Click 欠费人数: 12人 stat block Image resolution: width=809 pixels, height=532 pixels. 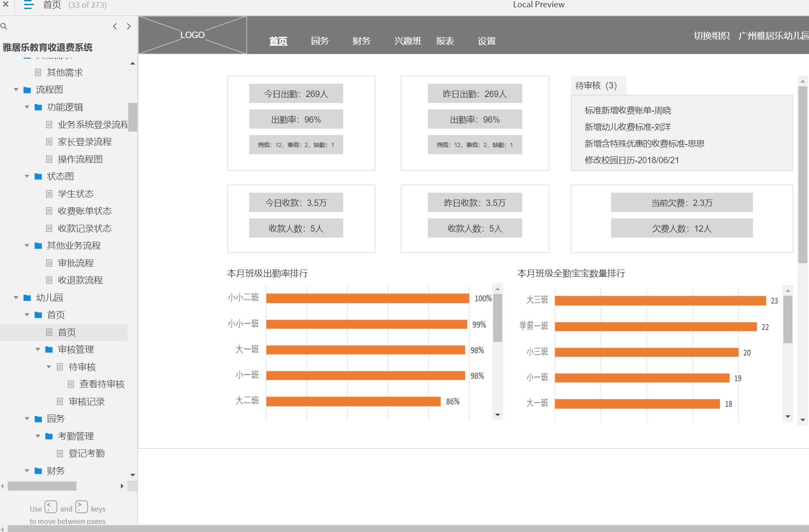coord(682,228)
